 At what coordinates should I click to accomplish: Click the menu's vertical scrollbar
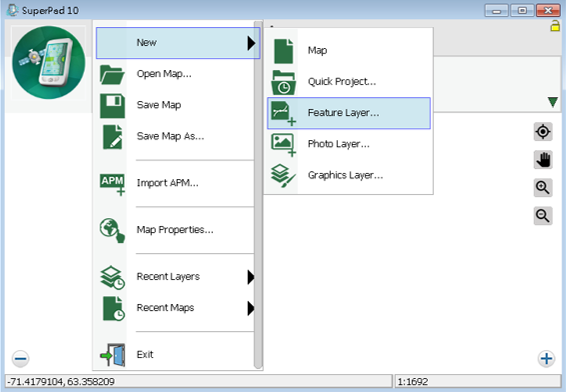[x=258, y=195]
